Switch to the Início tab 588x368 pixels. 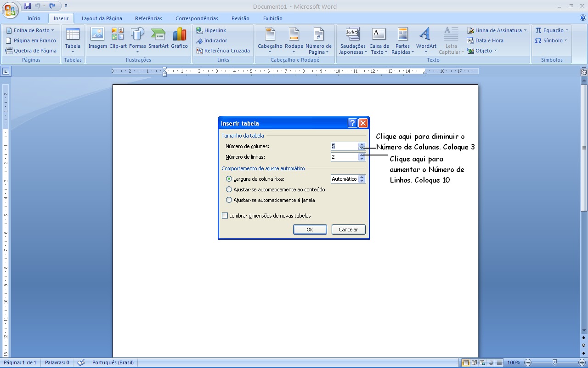click(x=34, y=18)
